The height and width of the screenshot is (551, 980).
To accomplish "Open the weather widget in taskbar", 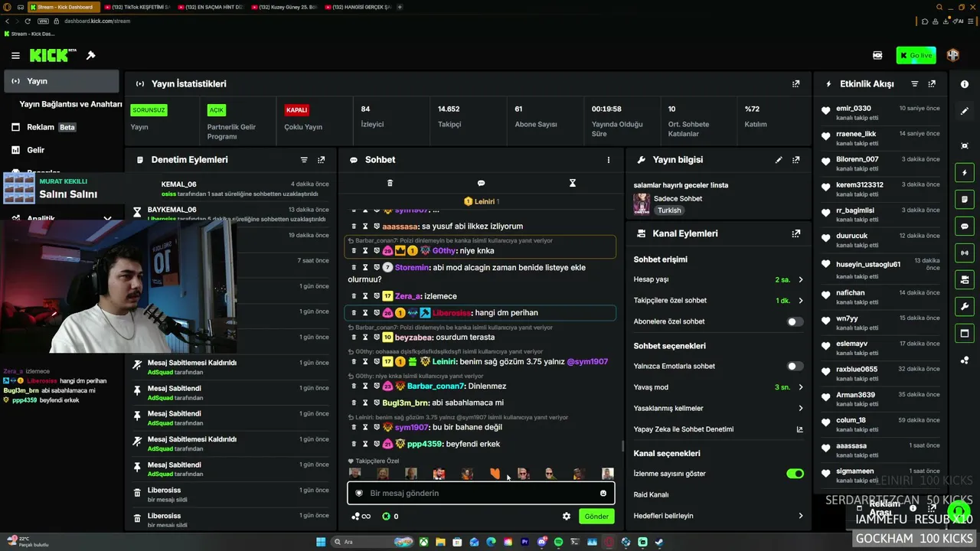I will click(27, 542).
